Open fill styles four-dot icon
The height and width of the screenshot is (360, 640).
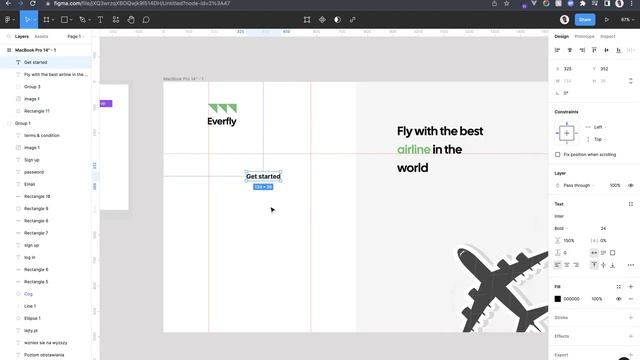pos(619,287)
